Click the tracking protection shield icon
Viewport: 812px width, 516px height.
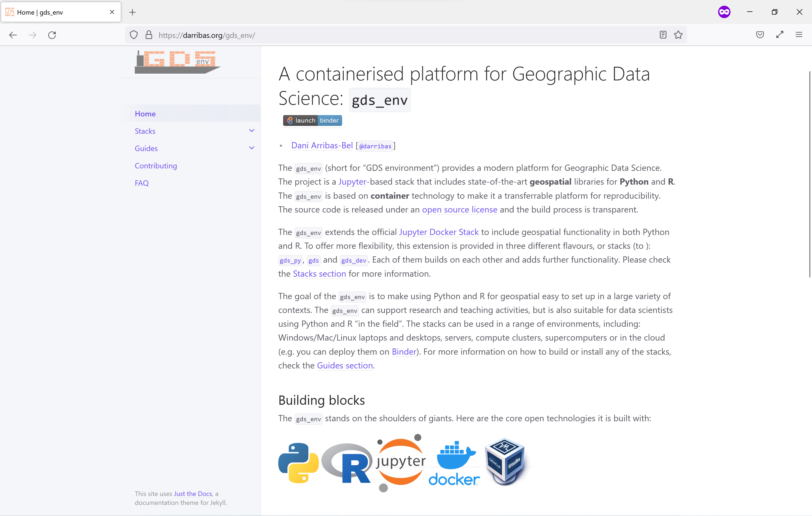coord(133,35)
